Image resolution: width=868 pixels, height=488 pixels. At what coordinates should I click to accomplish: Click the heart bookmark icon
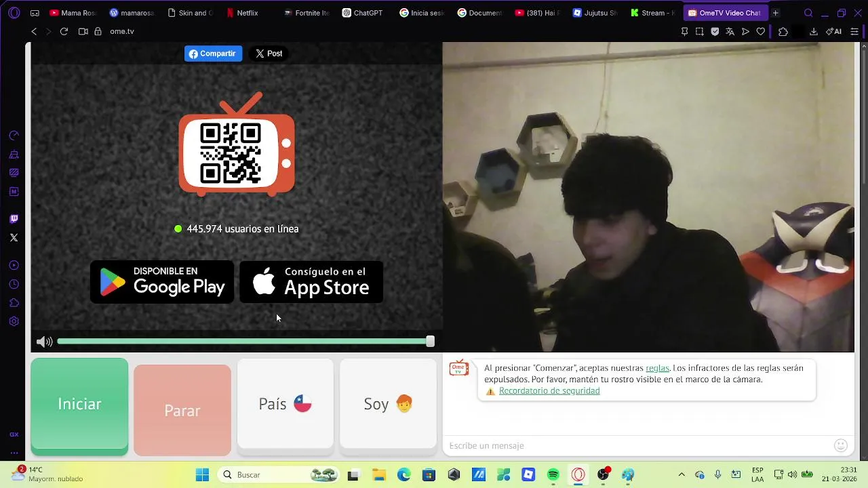click(760, 31)
